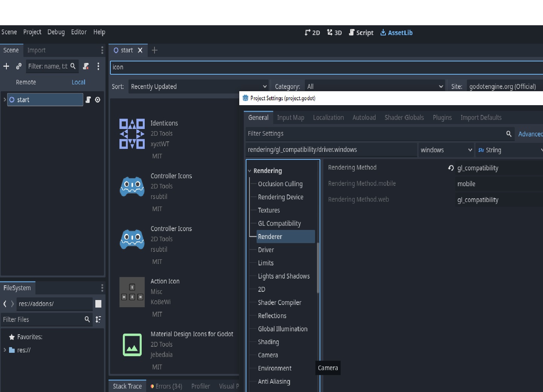543x392 pixels.
Task: Open the Sort dropdown showing Recently Updated
Action: tap(198, 87)
